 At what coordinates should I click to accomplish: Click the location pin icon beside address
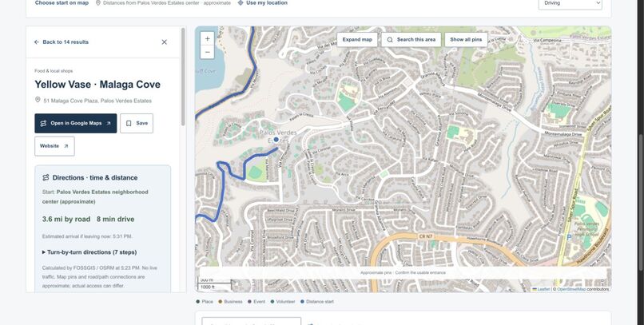pos(38,100)
